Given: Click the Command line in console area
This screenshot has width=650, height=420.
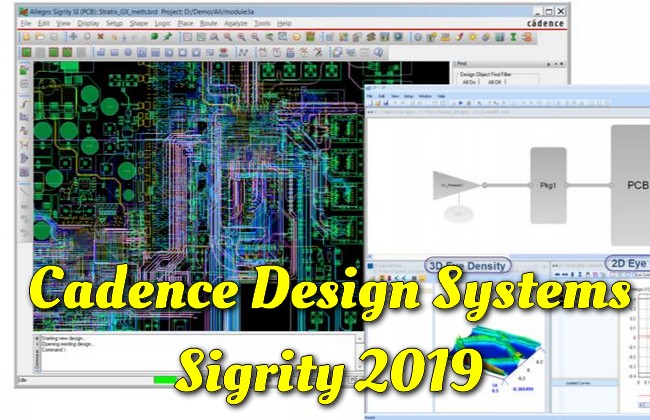Looking at the screenshot, I should [x=53, y=350].
